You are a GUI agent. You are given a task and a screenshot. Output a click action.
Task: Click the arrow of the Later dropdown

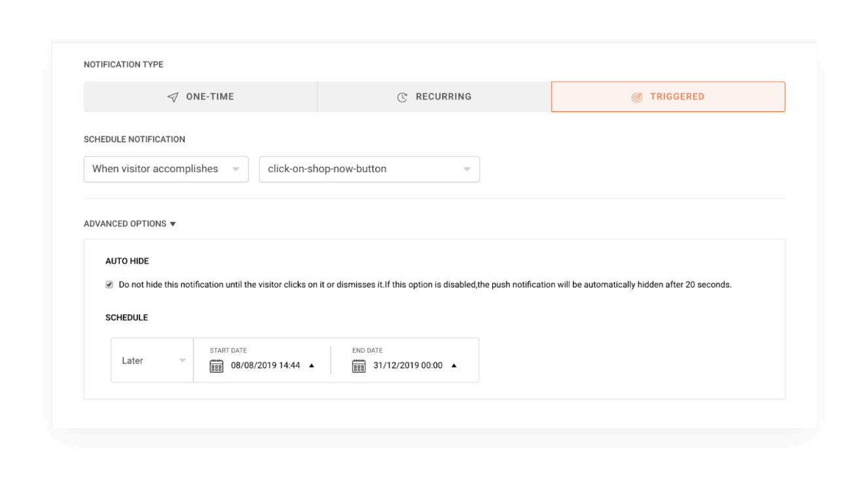click(183, 361)
